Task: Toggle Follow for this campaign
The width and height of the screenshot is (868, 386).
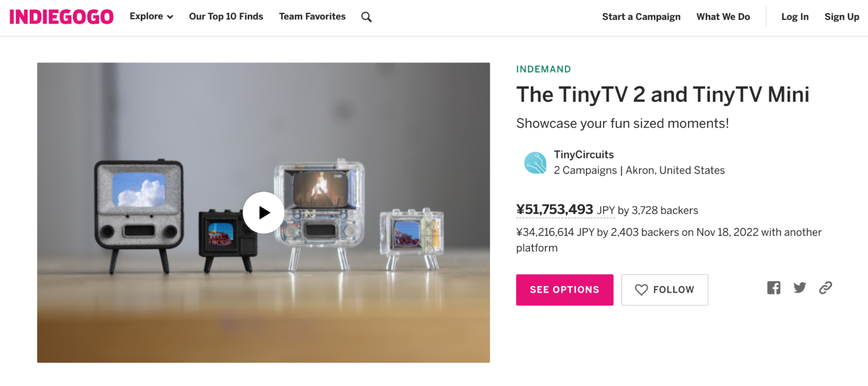Action: pyautogui.click(x=665, y=289)
